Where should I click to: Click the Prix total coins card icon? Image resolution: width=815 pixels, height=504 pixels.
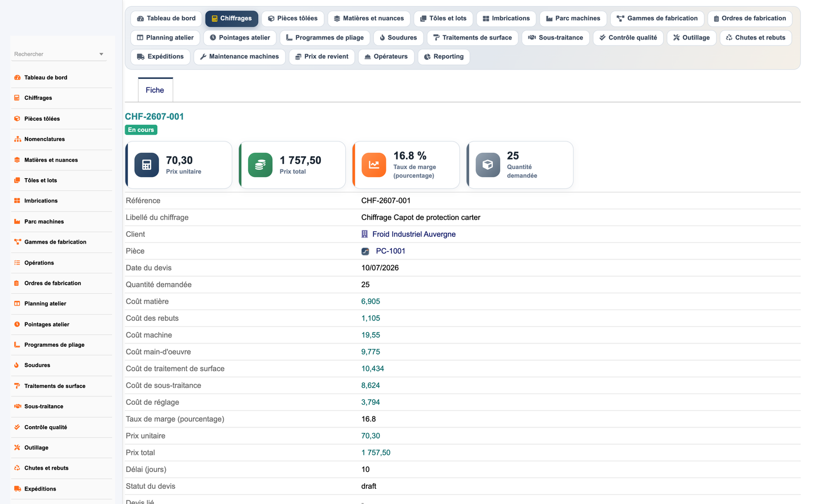pos(260,165)
